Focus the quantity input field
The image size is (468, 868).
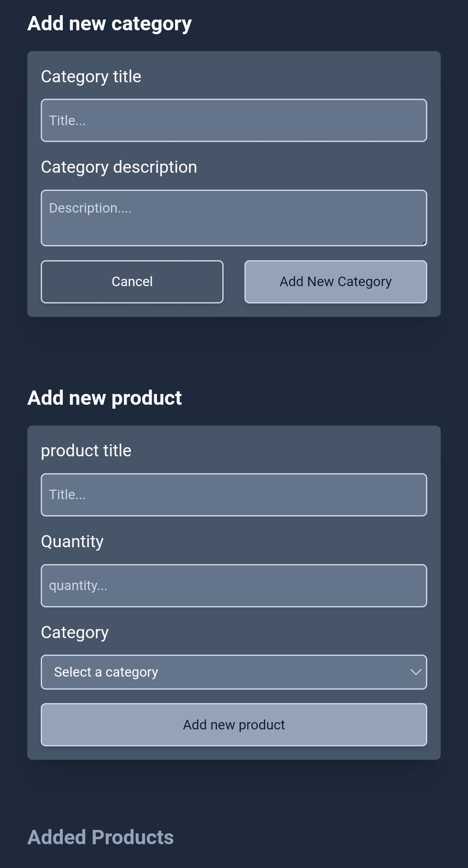pyautogui.click(x=234, y=586)
